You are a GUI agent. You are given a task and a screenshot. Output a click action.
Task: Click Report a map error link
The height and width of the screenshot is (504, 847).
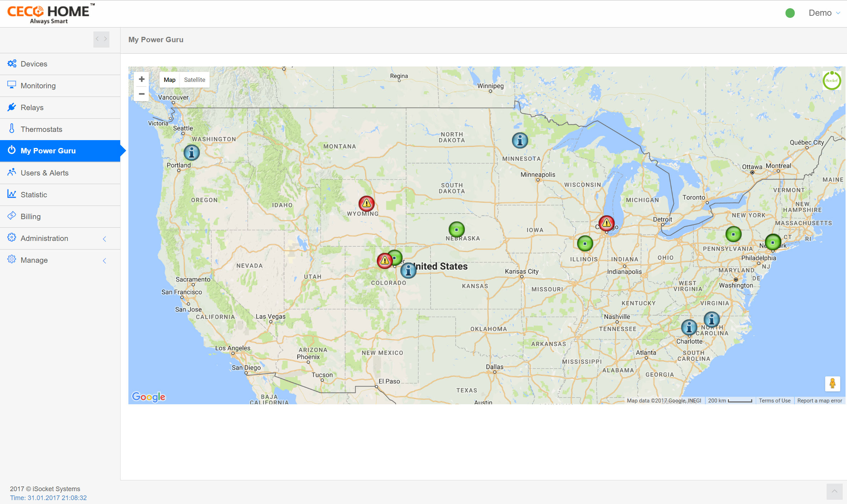[x=819, y=401]
